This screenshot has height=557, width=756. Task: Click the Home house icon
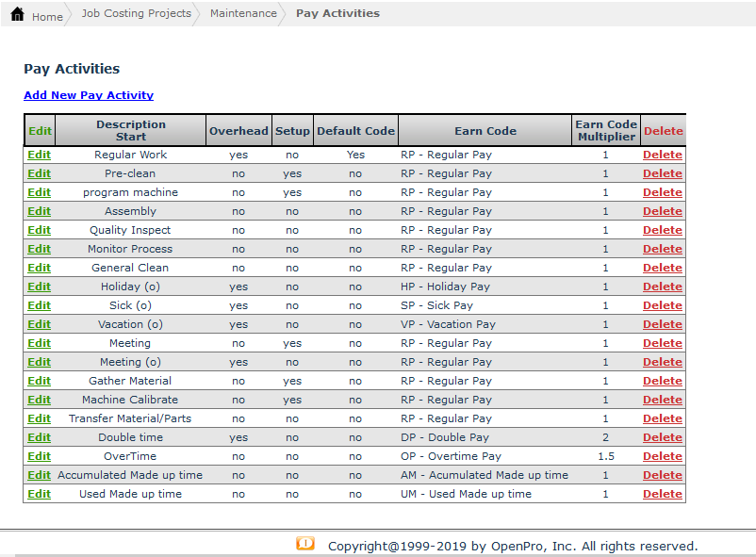17,15
